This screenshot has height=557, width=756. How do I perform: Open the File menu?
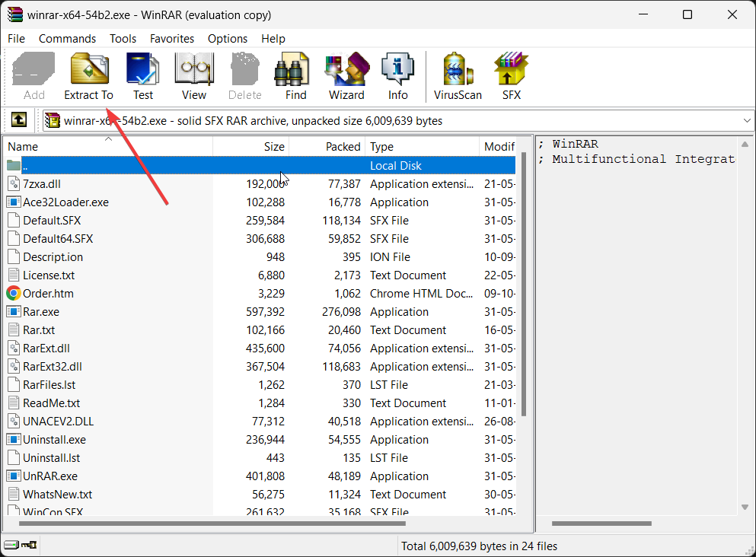pyautogui.click(x=17, y=39)
